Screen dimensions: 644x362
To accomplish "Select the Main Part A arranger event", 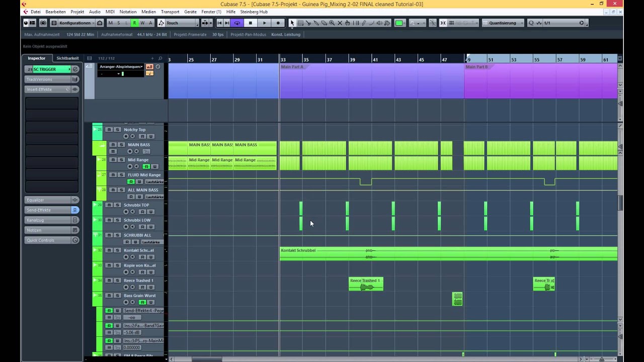I will tap(372, 81).
